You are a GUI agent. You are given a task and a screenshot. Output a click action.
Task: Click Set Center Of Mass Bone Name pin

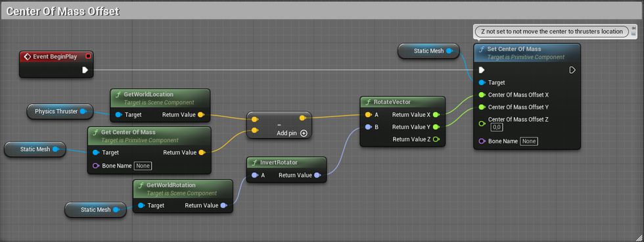point(482,141)
